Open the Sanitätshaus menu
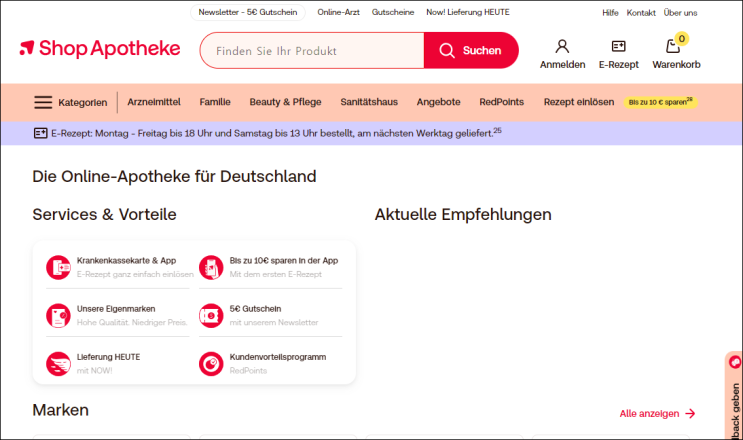 (369, 102)
